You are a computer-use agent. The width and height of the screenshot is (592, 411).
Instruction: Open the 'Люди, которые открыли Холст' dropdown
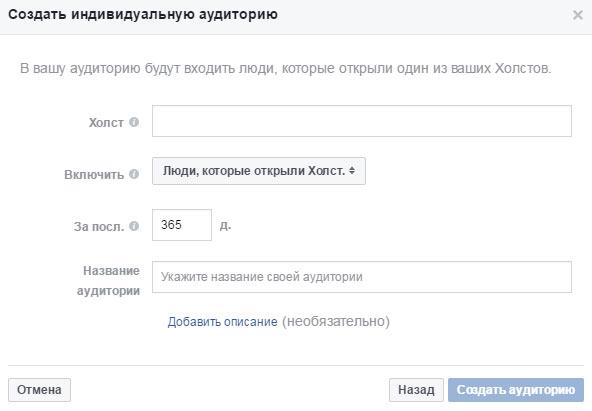259,171
